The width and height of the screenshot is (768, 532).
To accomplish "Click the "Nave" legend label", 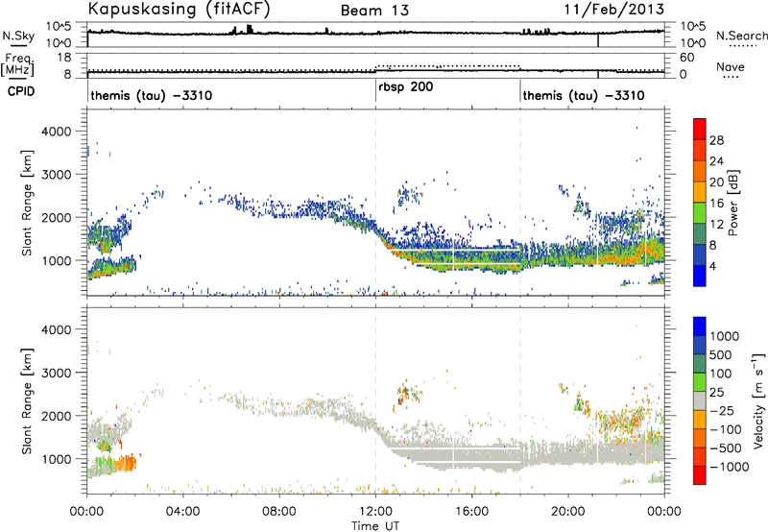I will [x=731, y=66].
